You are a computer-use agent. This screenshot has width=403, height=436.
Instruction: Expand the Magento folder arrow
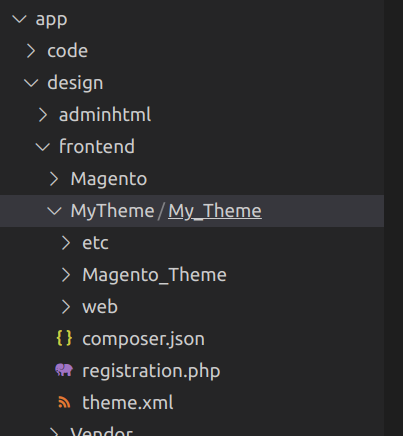click(54, 179)
